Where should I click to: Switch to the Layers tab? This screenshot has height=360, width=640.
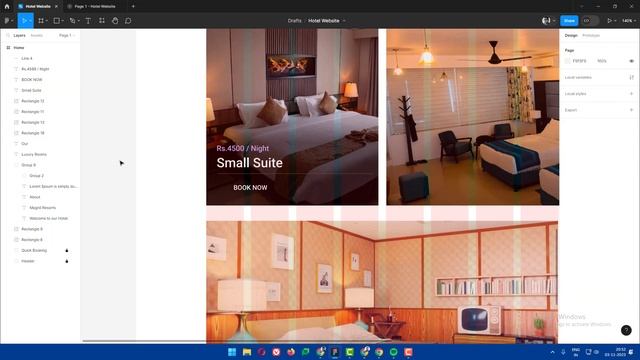tap(19, 36)
